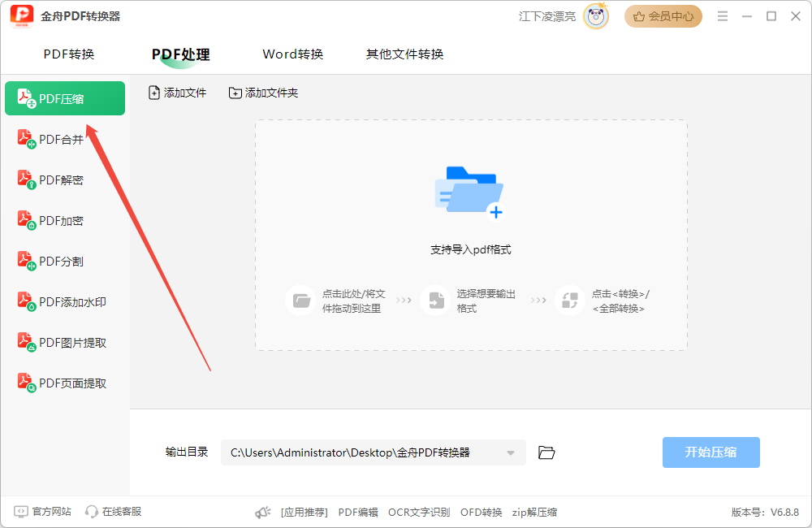Click the 选择想要输出格式 step icon
This screenshot has width=812, height=528.
(x=435, y=301)
